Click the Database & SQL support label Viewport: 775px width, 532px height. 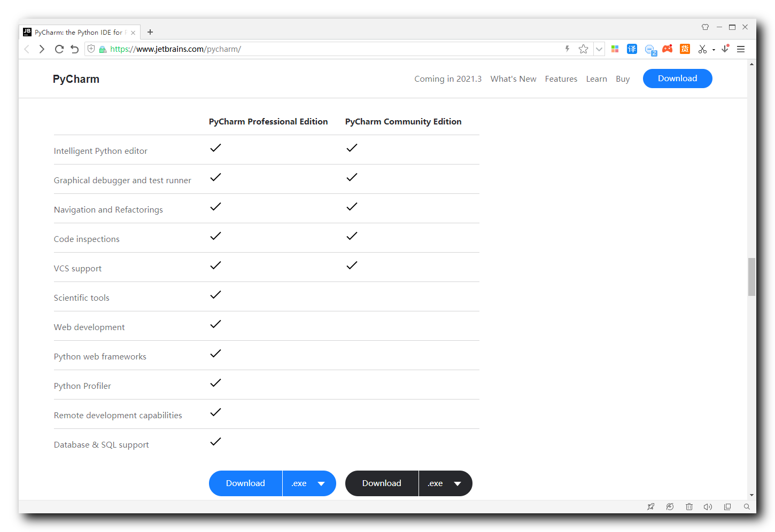point(102,445)
